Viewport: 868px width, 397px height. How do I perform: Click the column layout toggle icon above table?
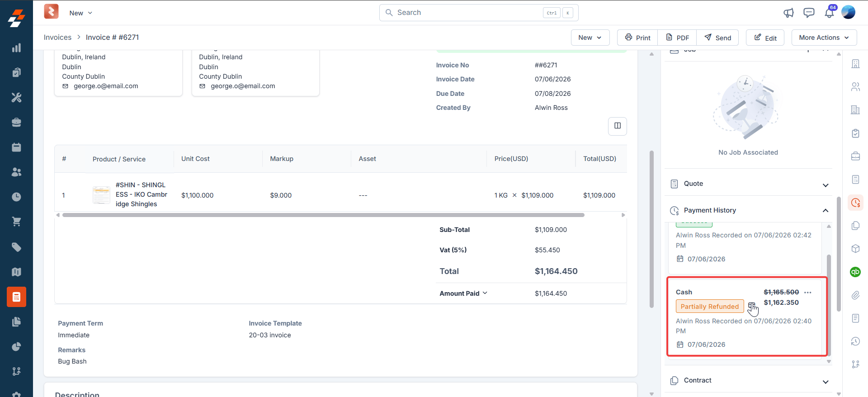tap(618, 126)
